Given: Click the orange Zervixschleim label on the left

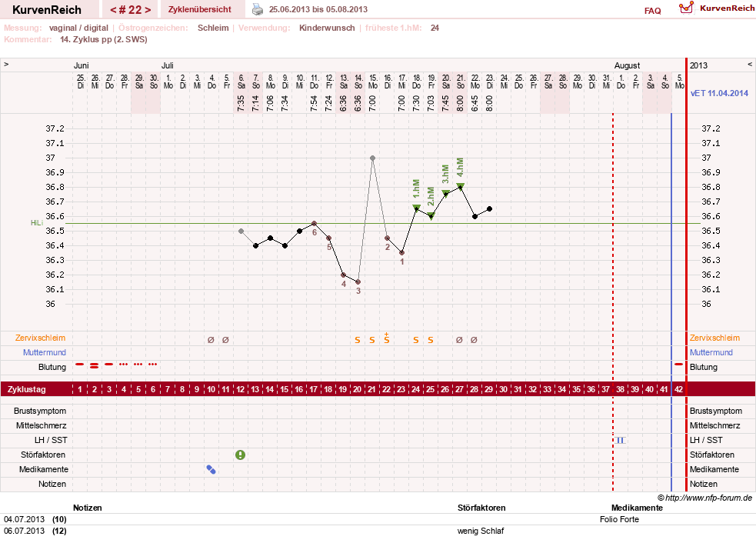Looking at the screenshot, I should coord(40,338).
